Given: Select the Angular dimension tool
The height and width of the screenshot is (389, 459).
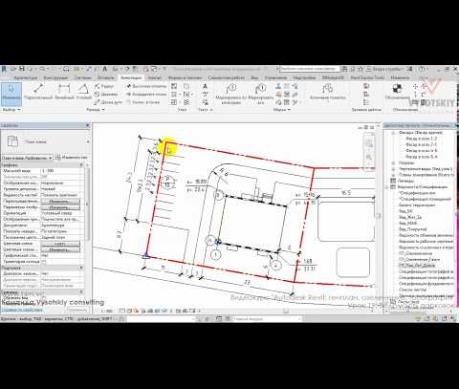Looking at the screenshot, I should click(x=83, y=92).
